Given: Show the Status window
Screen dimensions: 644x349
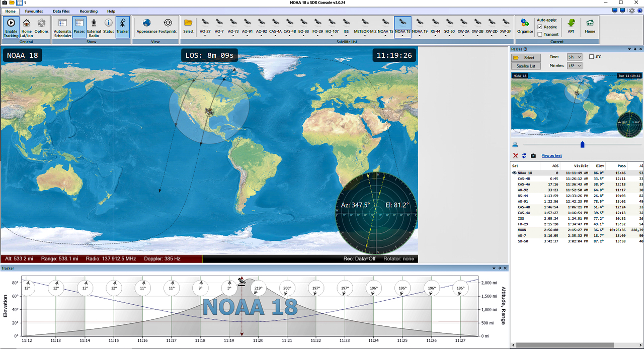Looking at the screenshot, I should [109, 27].
